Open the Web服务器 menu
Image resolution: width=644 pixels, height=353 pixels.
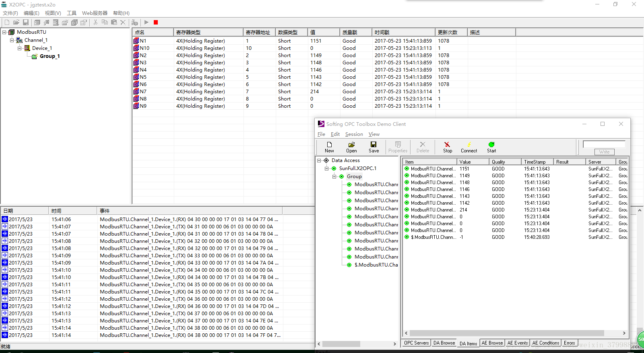[95, 13]
